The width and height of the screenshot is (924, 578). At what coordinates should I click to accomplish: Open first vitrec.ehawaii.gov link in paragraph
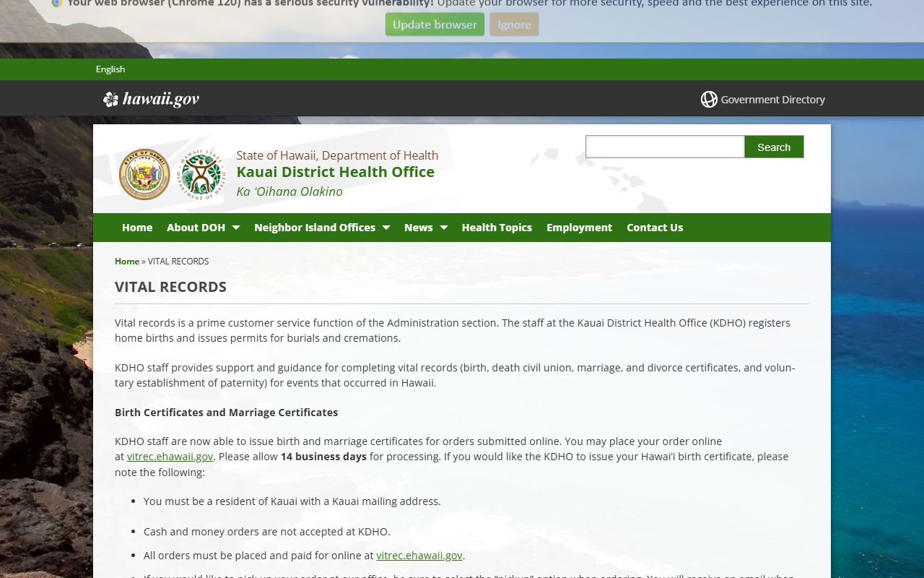pos(170,457)
